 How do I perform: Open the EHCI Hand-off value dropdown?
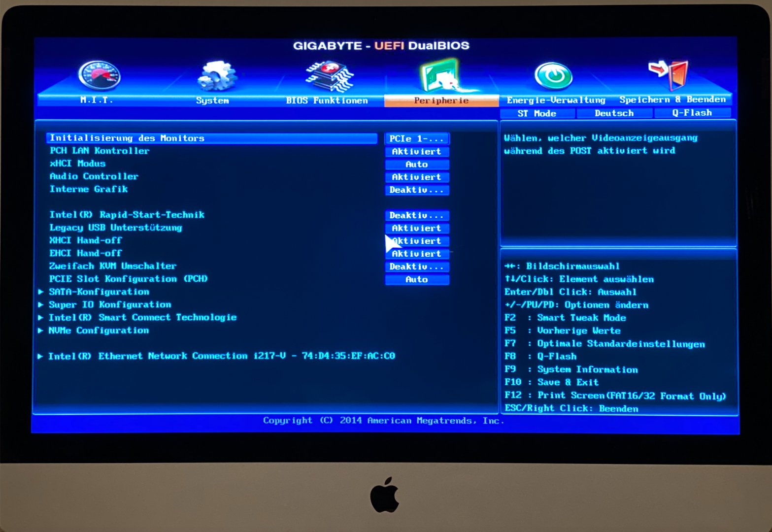coord(417,254)
